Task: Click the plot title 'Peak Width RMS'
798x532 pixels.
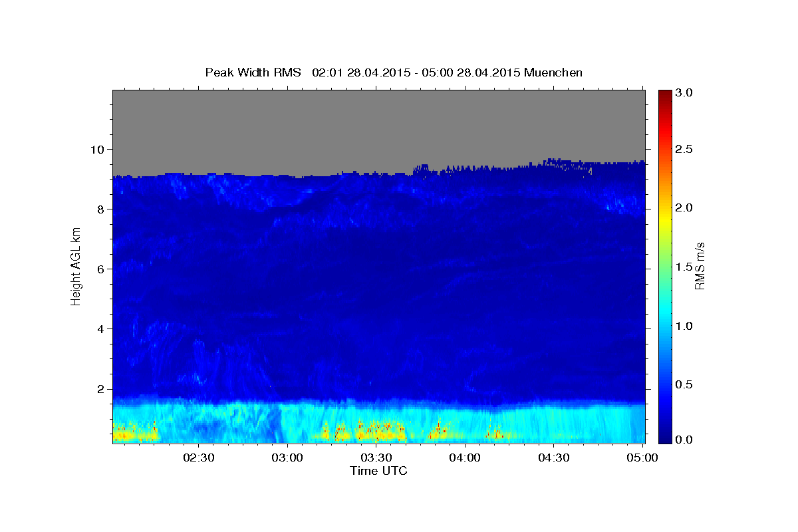Action: [253, 72]
